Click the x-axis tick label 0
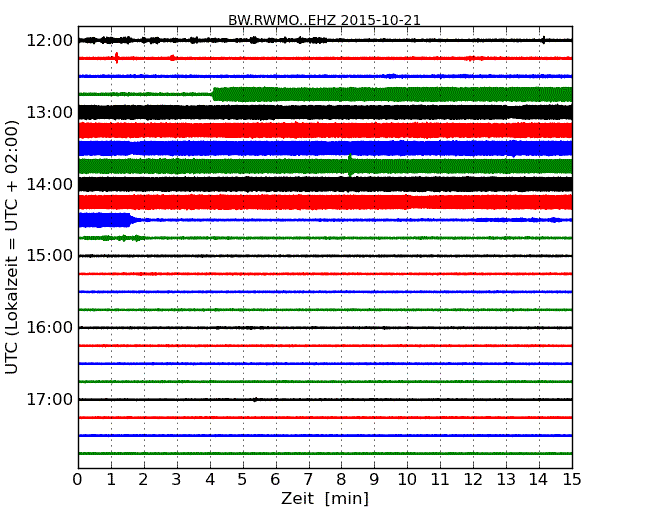650x520 pixels. tap(78, 480)
